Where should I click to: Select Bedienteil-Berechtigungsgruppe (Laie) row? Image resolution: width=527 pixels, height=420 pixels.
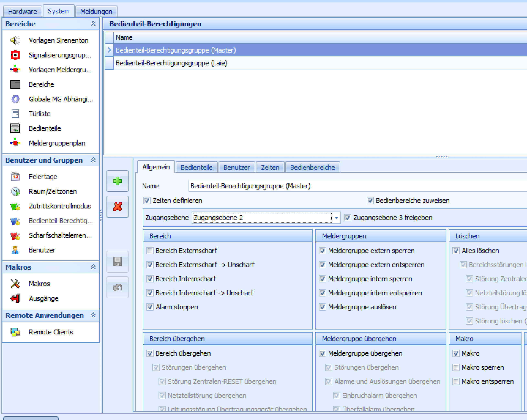click(171, 63)
